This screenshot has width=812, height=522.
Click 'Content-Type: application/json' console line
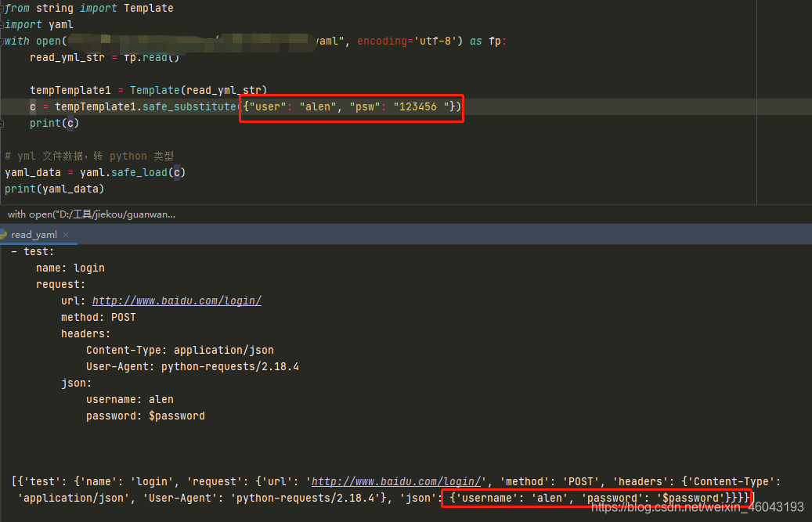(179, 351)
